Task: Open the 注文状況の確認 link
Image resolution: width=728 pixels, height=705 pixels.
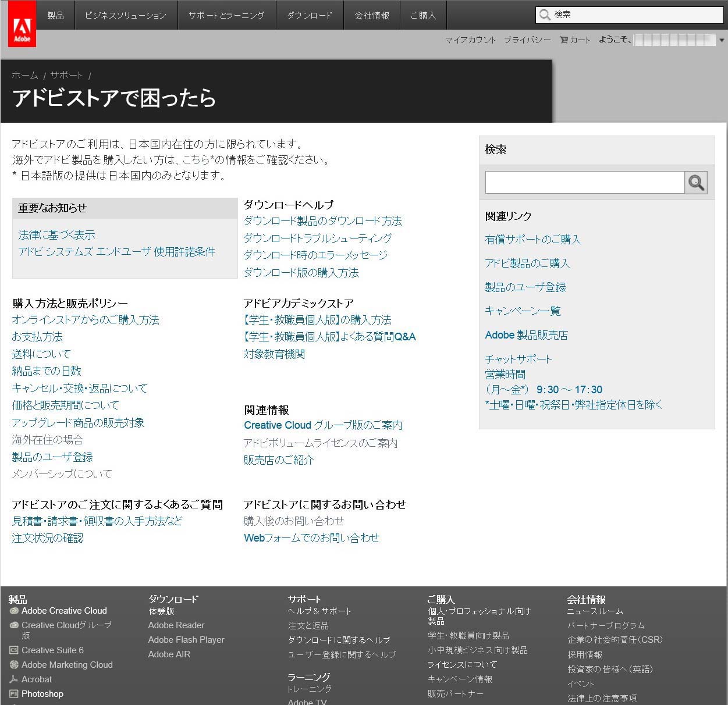Action: 48,538
